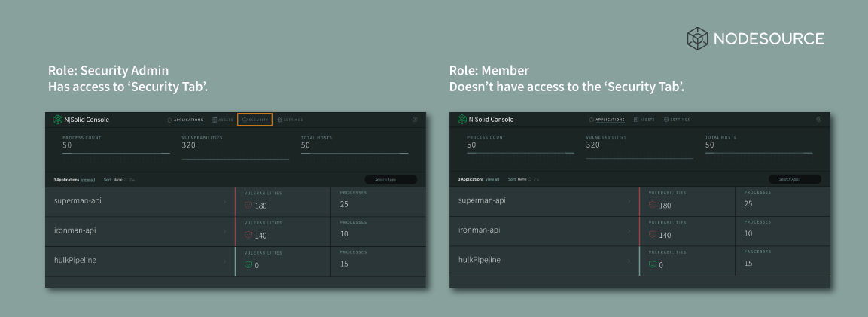The image size is (868, 317).
Task: Open the Security tab in Security Admin console
Action: pos(254,120)
